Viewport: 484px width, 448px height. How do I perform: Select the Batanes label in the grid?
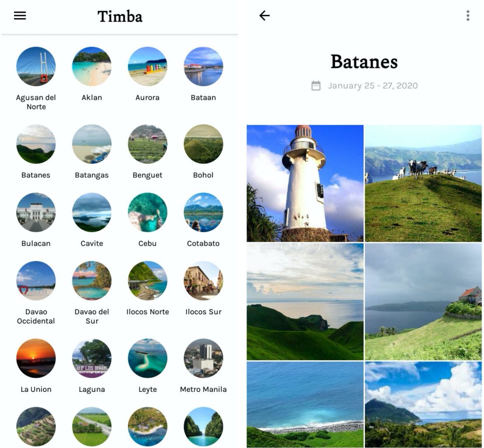pos(36,175)
